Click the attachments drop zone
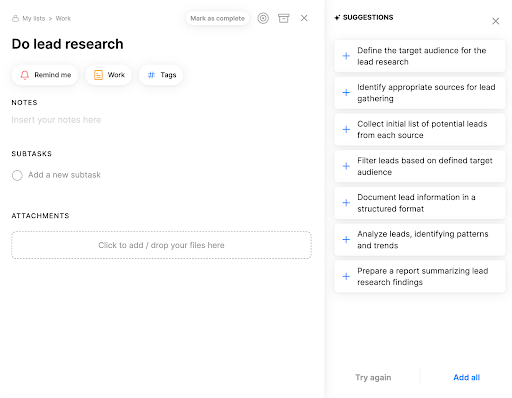The height and width of the screenshot is (398, 512). pyautogui.click(x=161, y=245)
